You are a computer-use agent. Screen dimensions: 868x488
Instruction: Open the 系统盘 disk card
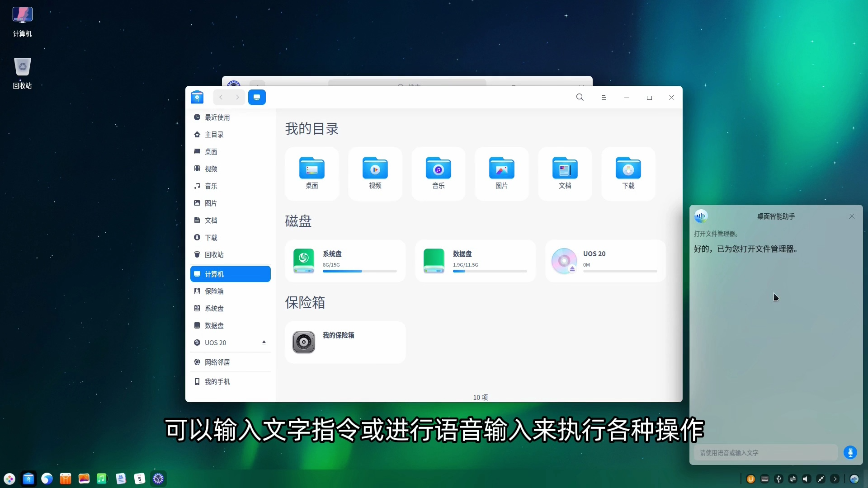tap(345, 261)
